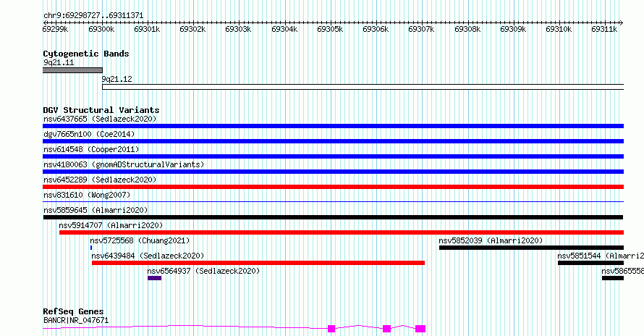This screenshot has width=644, height=336.
Task: Click the nsv6564937 (Sedlazeck2020) variant label
Action: click(204, 271)
